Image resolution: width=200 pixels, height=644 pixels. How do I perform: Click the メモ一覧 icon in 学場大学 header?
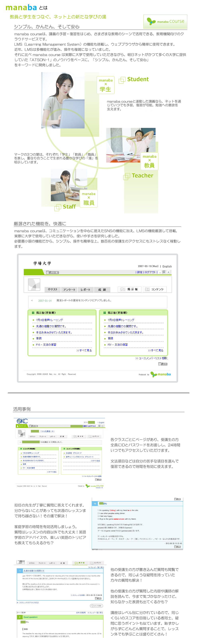point(53,272)
